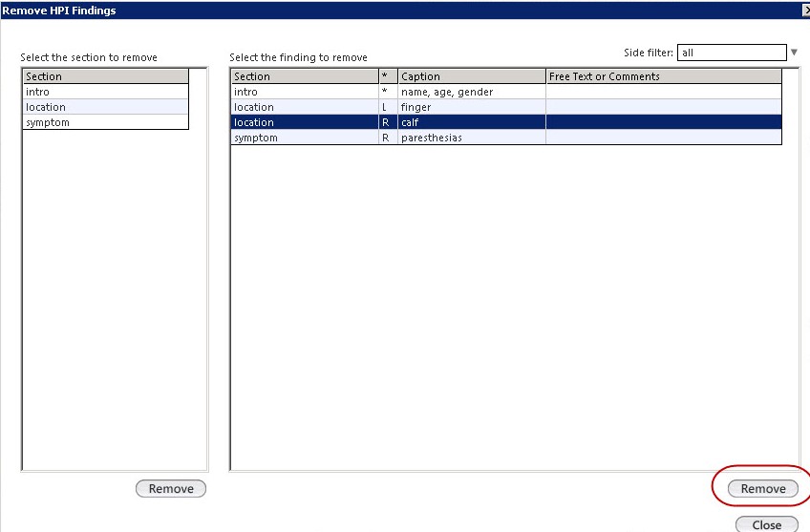Click the 'R' side cell for paresthesias
The image size is (810, 532).
click(x=389, y=138)
